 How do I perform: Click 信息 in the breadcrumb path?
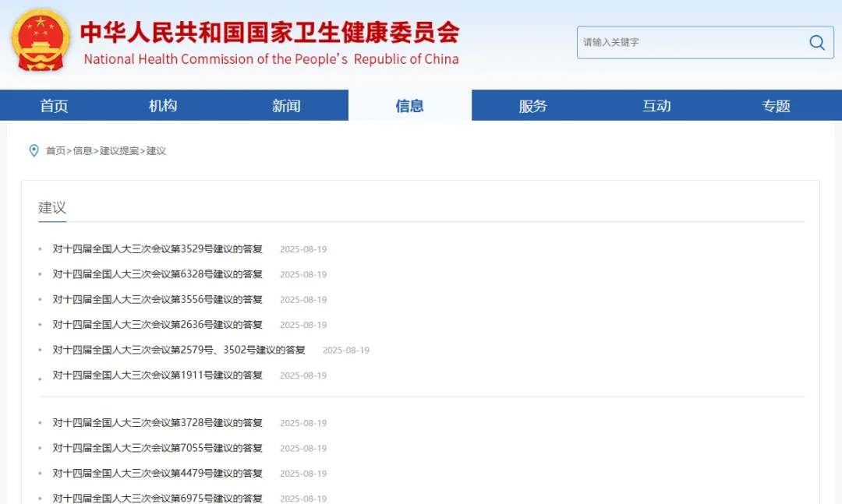tap(83, 151)
